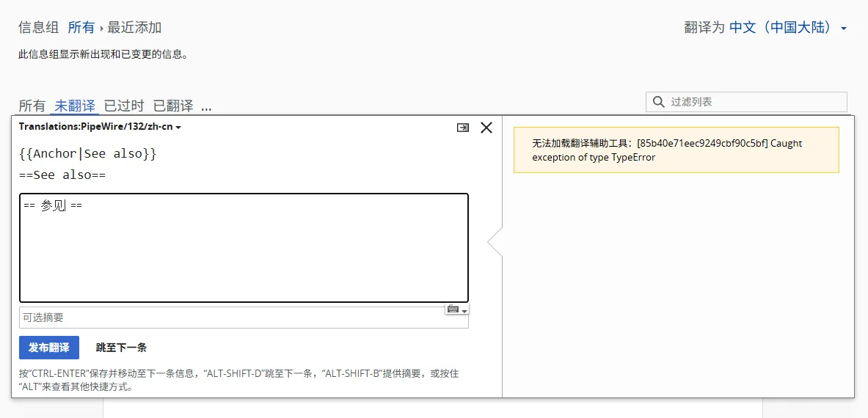Click the {{Anchor|See also}} source text
Viewport: 868px width, 418px height.
click(87, 154)
